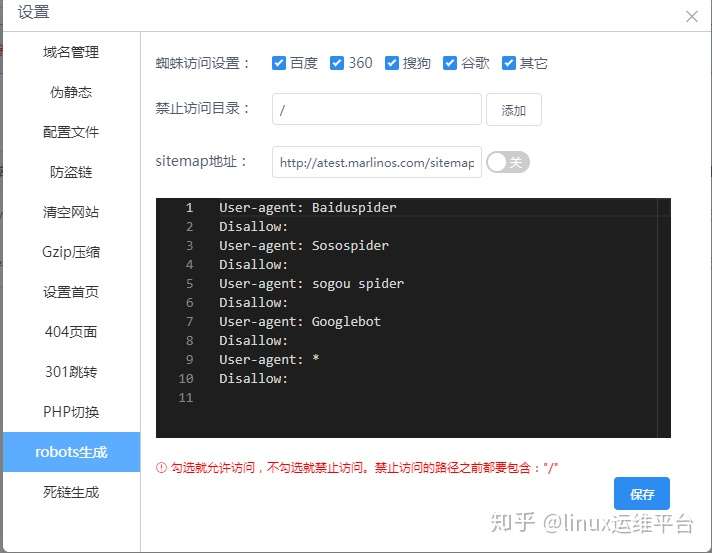Click the Disallow: text on line 6
Viewport: 712px width, 553px height.
pos(253,303)
